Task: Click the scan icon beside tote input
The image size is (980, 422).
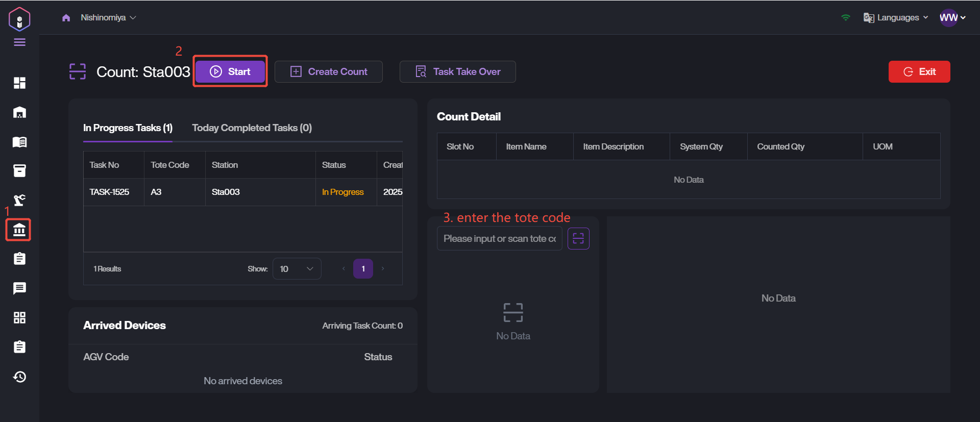Action: point(578,239)
